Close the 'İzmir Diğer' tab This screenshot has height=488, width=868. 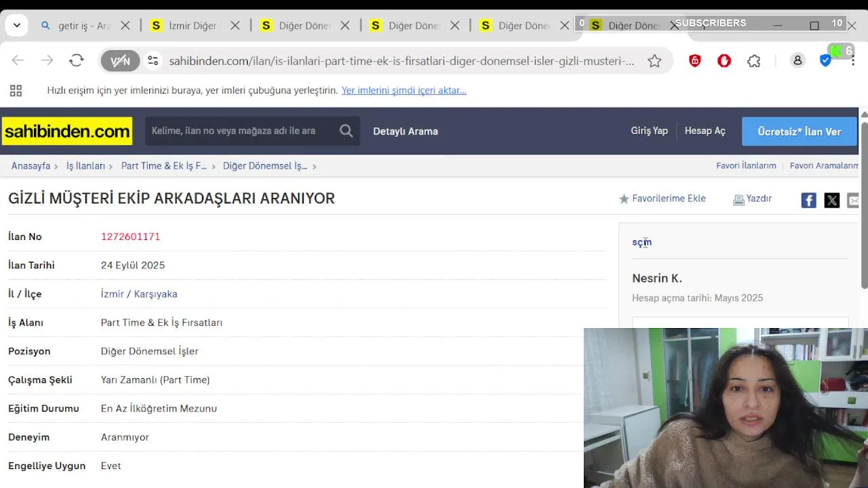[x=235, y=26]
